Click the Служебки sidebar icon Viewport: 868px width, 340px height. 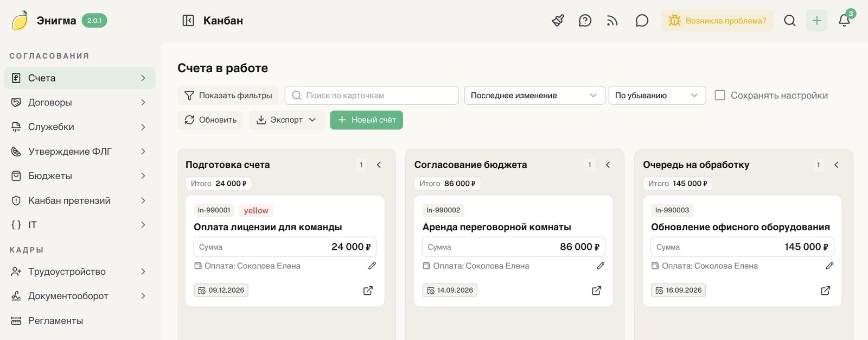(16, 127)
